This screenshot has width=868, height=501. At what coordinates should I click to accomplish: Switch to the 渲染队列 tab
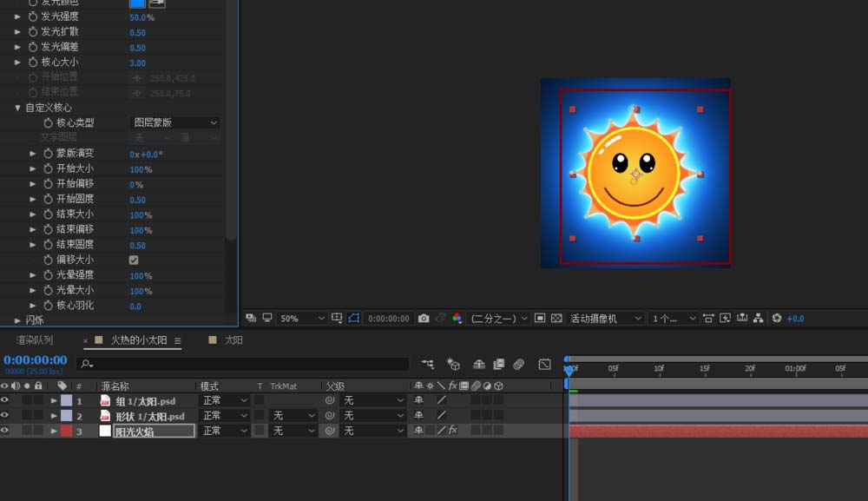coord(35,340)
